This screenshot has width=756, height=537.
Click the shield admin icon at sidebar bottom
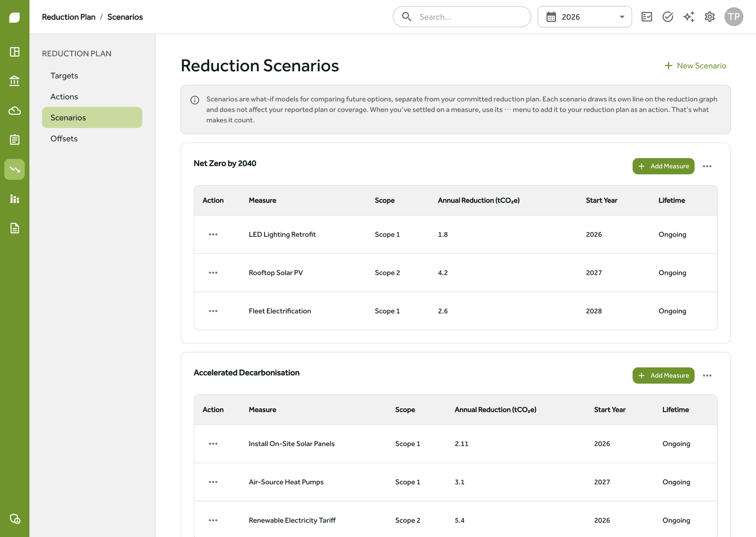[x=15, y=519]
